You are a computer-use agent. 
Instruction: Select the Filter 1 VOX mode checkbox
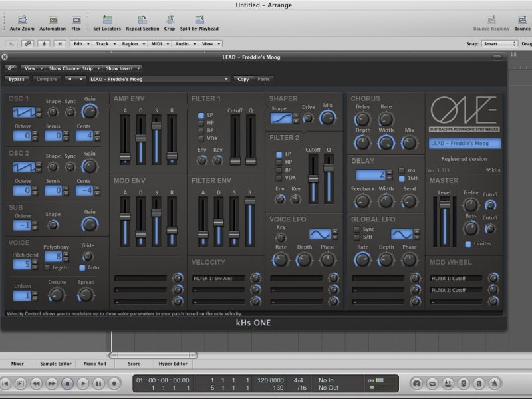pos(201,138)
